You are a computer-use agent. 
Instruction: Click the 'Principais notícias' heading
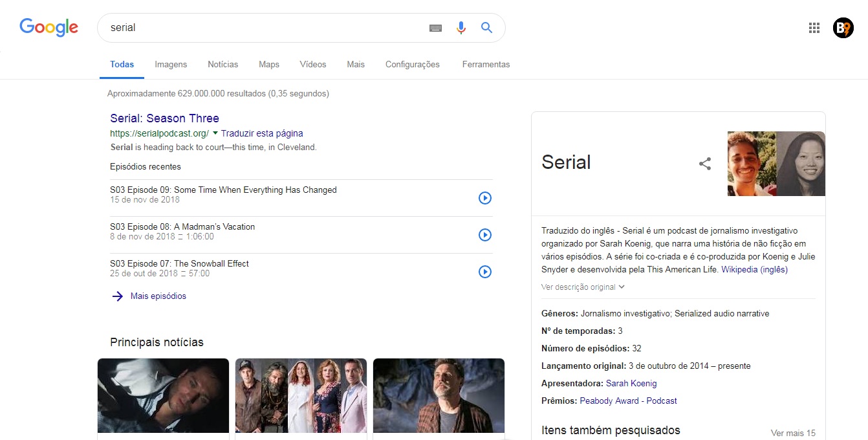point(157,342)
